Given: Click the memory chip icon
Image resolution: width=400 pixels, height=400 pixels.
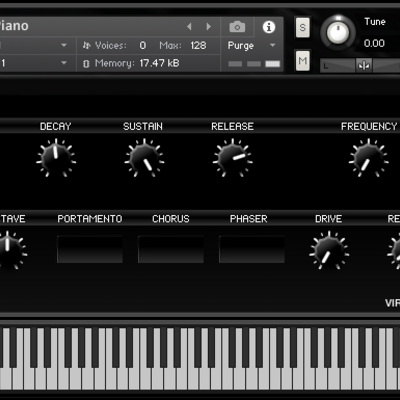Looking at the screenshot, I should [x=86, y=63].
